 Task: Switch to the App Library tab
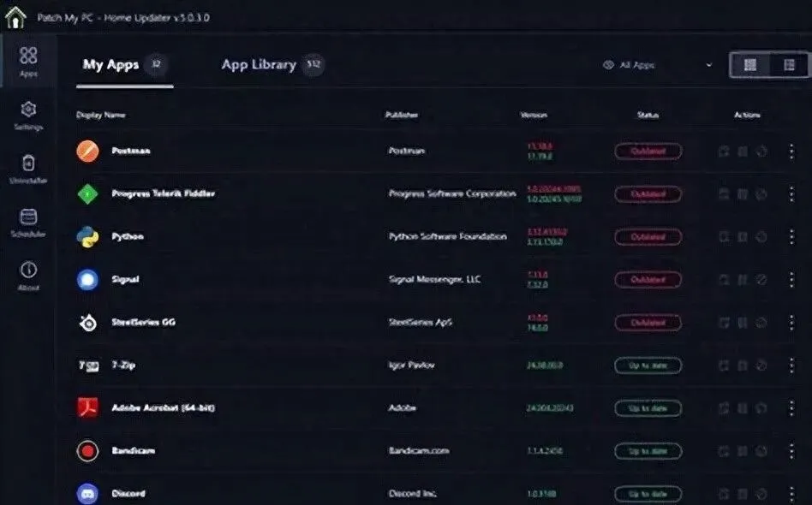[273, 65]
